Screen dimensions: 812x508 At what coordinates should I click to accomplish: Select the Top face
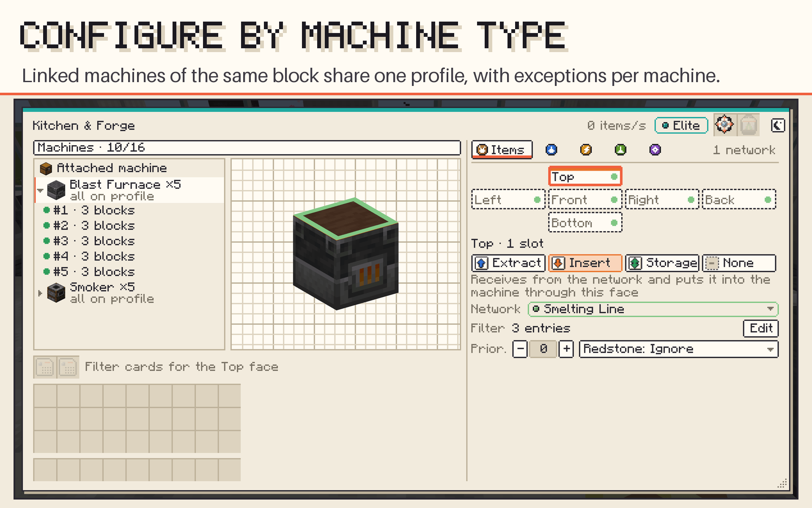[x=585, y=177]
